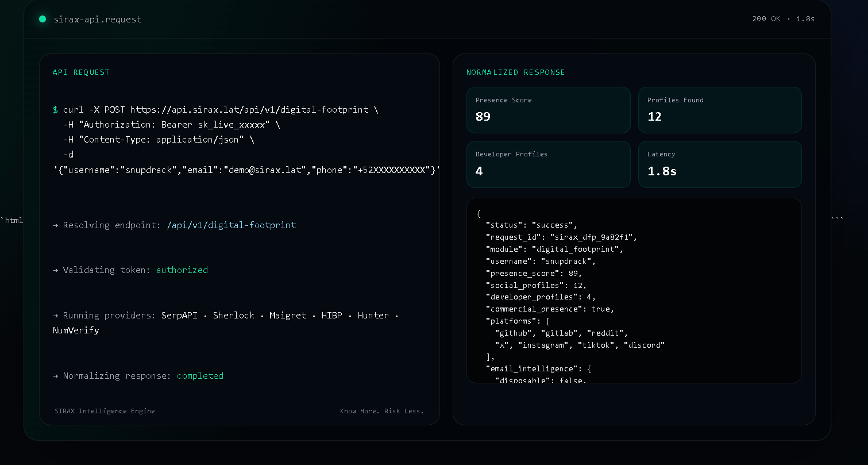The height and width of the screenshot is (465, 868).
Task: Open the Profiles Found card showing 12
Action: pos(720,110)
